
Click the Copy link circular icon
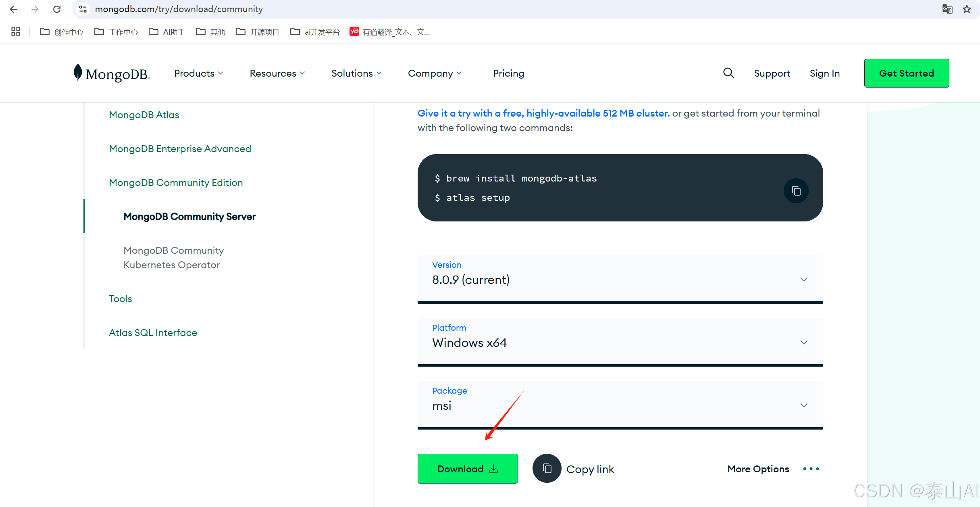pyautogui.click(x=547, y=469)
